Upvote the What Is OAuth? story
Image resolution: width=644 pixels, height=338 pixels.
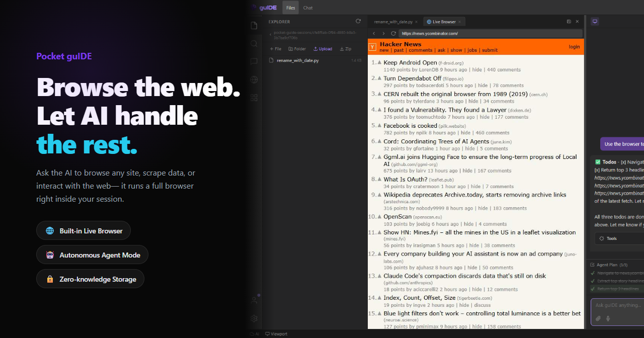coord(379,179)
